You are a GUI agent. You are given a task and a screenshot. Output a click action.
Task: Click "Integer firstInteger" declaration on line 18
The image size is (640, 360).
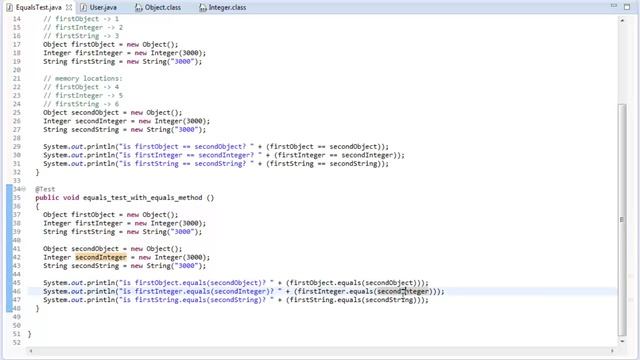(124, 53)
